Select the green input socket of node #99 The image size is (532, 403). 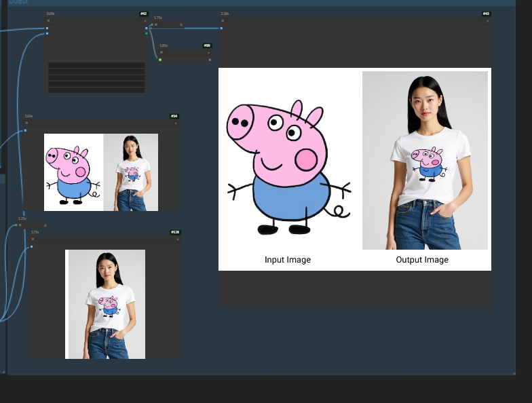(x=160, y=60)
